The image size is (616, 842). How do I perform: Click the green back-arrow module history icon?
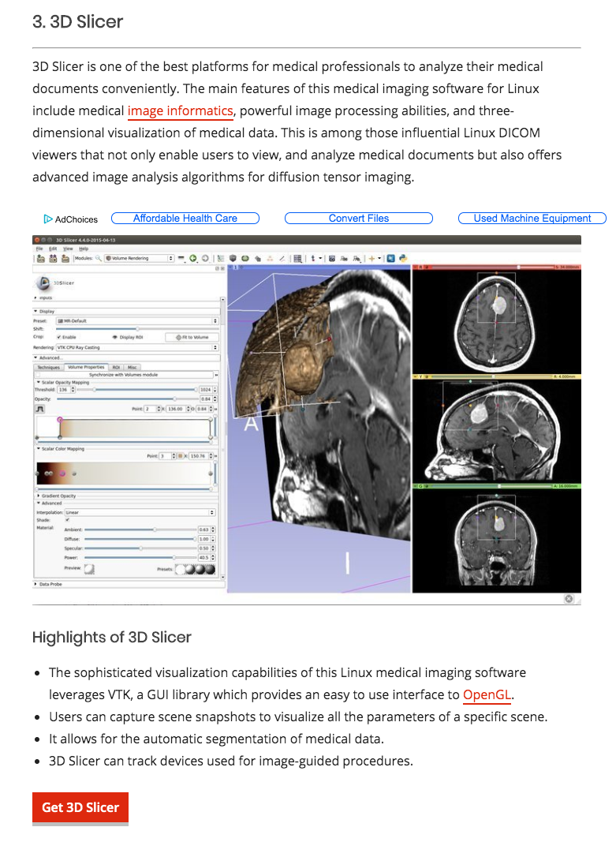(193, 258)
